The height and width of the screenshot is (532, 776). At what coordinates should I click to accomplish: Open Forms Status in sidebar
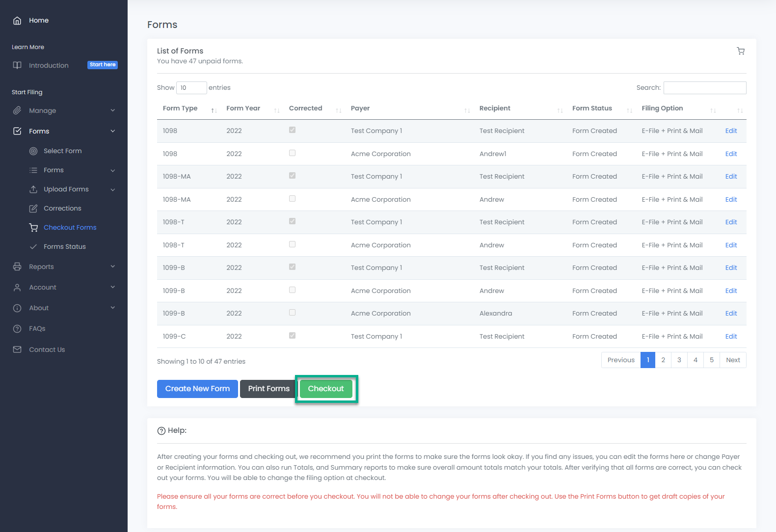[x=64, y=246]
